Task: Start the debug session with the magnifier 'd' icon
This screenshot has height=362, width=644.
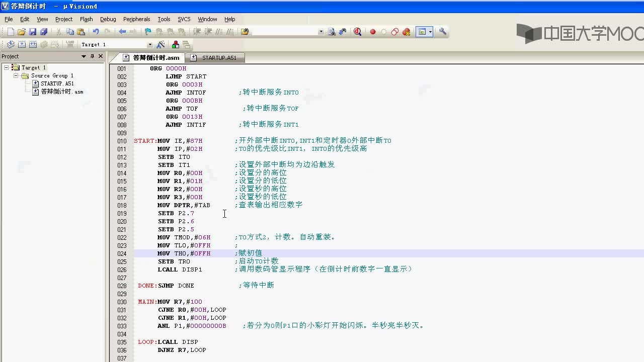Action: [x=358, y=32]
